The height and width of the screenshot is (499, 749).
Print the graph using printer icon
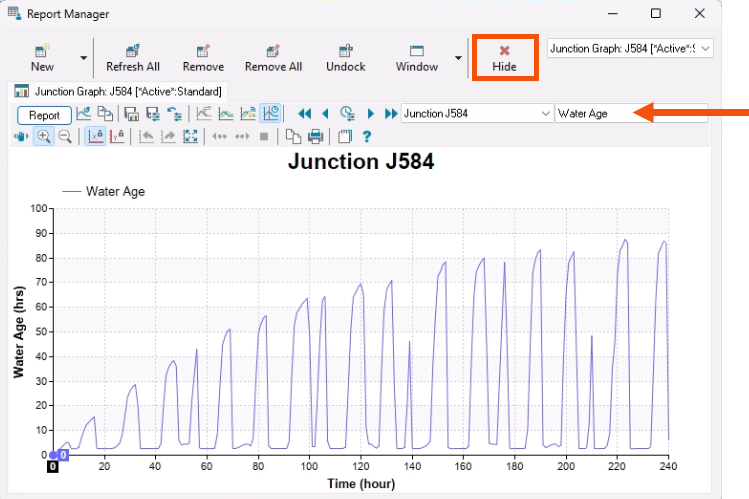(315, 136)
